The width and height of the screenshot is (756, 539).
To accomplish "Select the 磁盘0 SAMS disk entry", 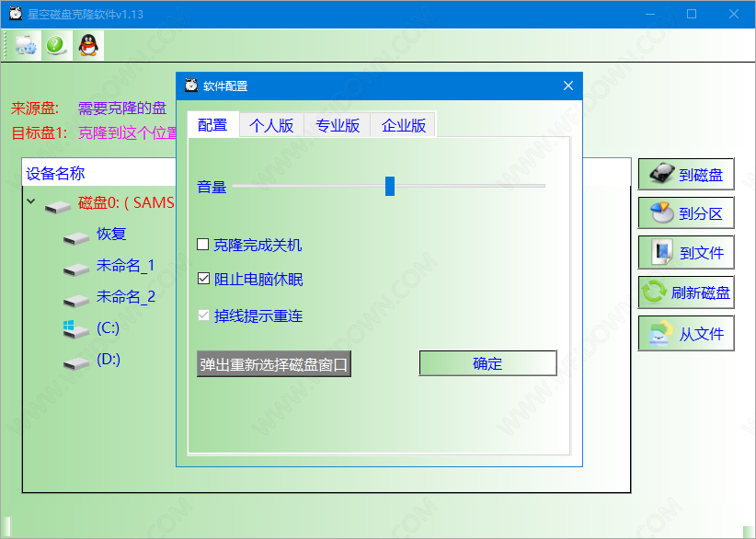I will point(126,202).
